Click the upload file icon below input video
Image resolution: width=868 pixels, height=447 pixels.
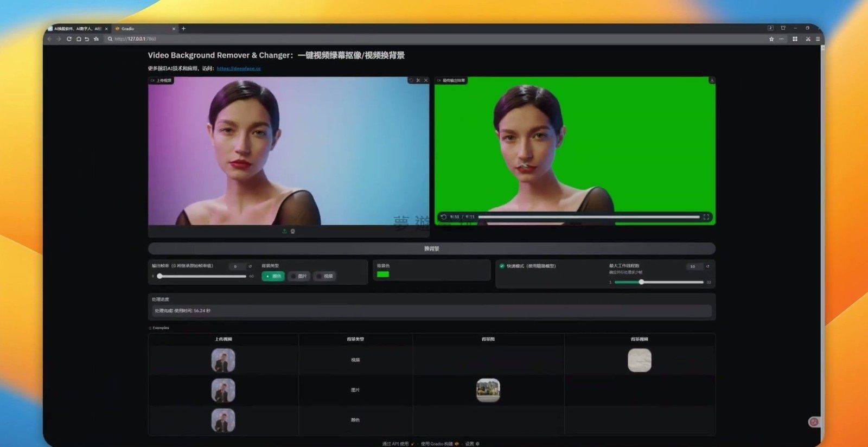click(284, 232)
